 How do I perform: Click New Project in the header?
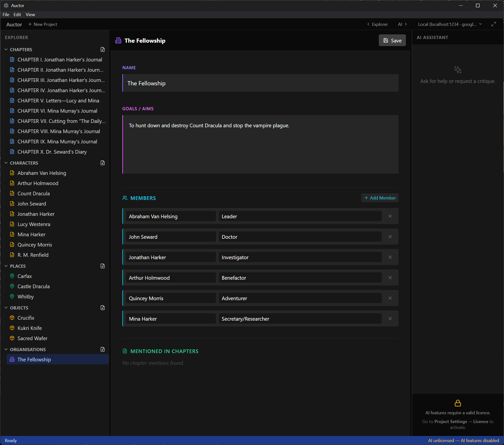pyautogui.click(x=43, y=24)
